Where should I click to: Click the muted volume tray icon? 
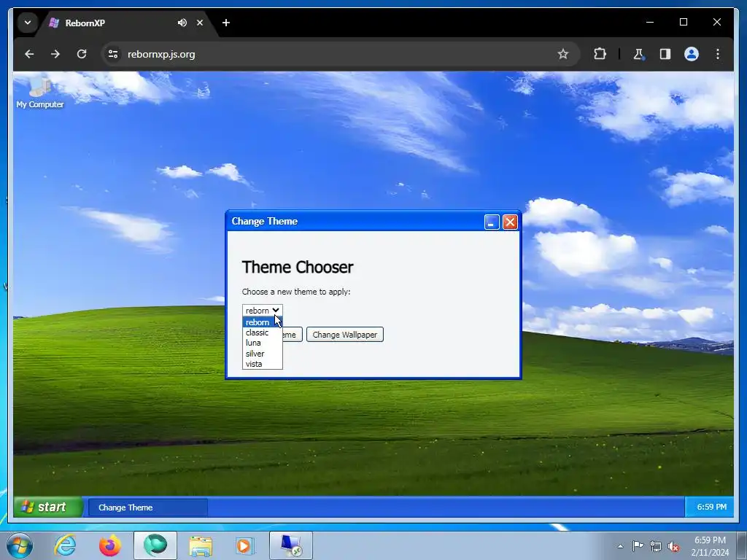(x=673, y=546)
